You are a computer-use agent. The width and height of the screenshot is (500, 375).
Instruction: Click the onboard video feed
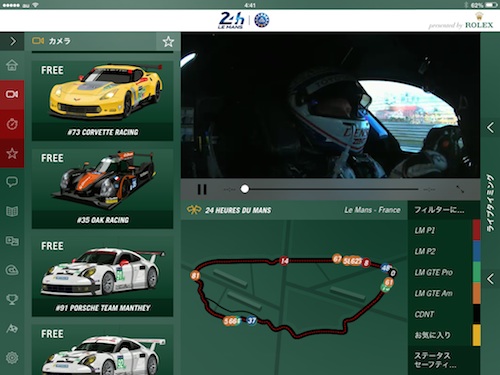(x=330, y=105)
